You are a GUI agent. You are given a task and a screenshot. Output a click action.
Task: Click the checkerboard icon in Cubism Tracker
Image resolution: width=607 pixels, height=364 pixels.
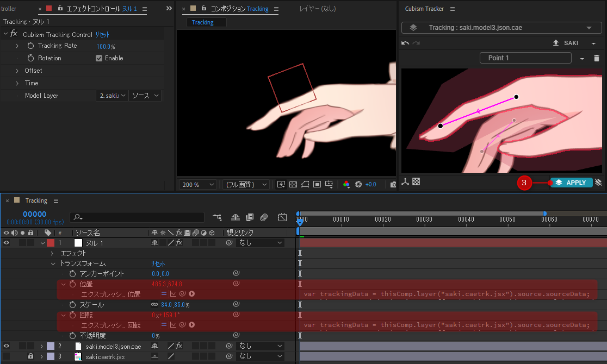(416, 182)
